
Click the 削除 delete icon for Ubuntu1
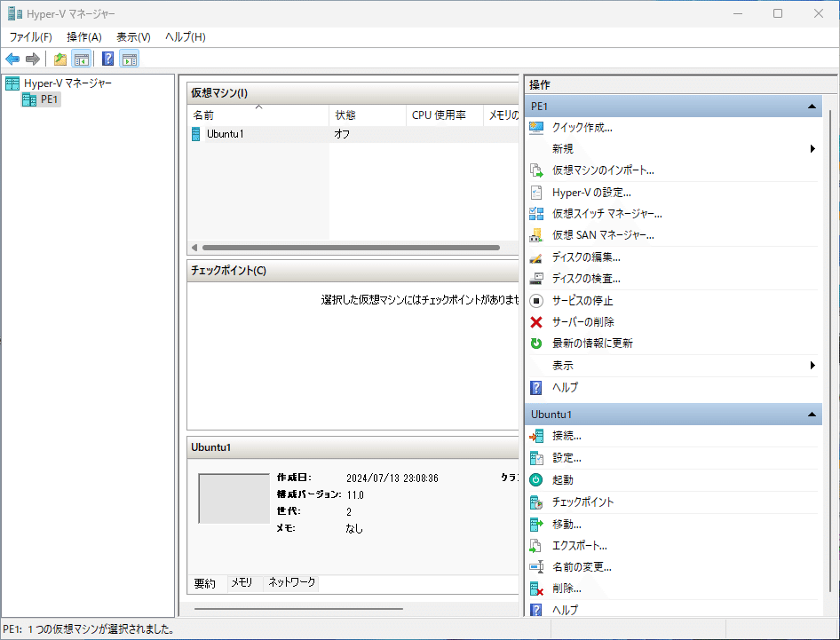tap(536, 589)
